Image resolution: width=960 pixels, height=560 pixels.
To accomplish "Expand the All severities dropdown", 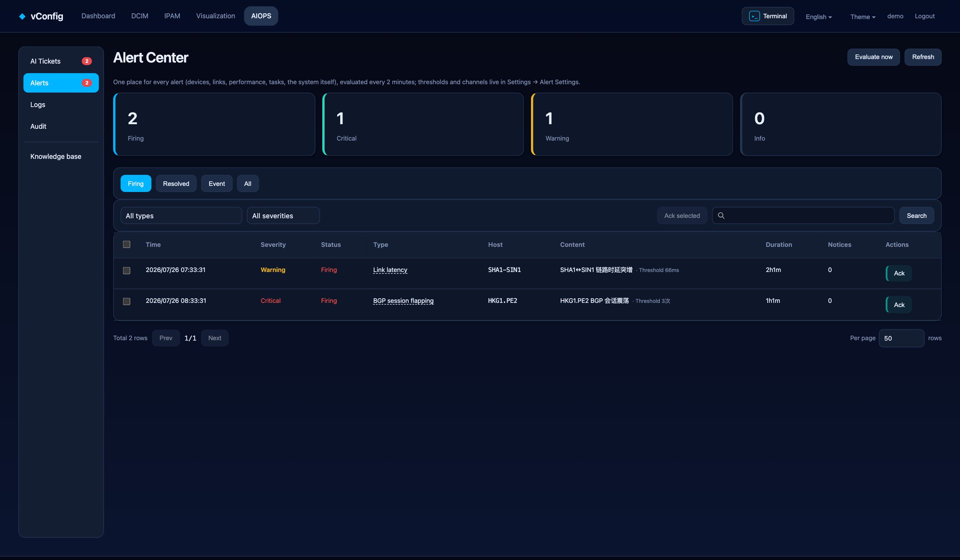I will click(x=283, y=216).
